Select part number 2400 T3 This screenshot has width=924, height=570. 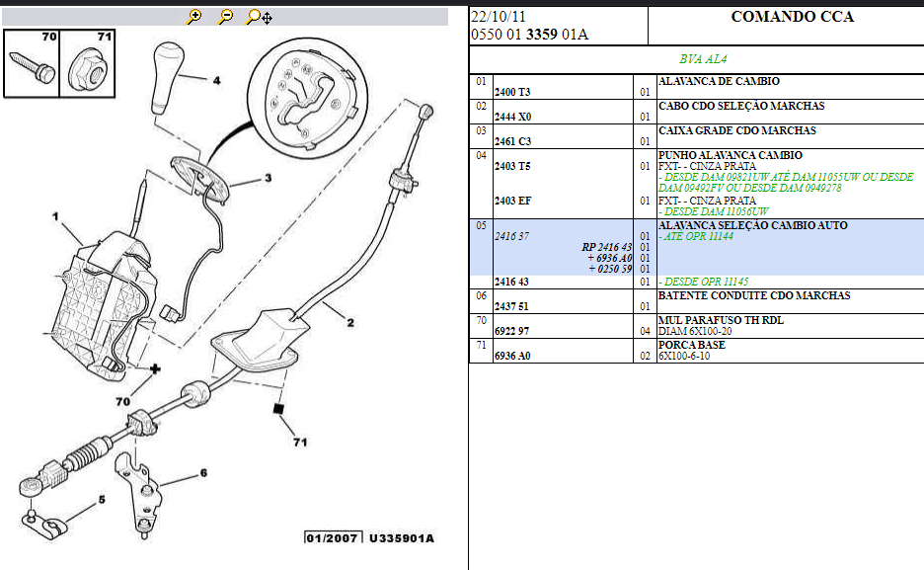(x=512, y=92)
